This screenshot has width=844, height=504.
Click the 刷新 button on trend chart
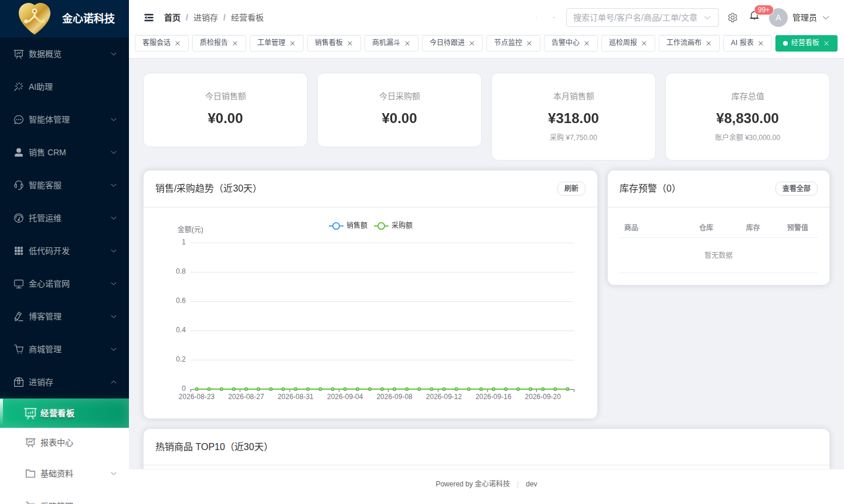click(571, 188)
